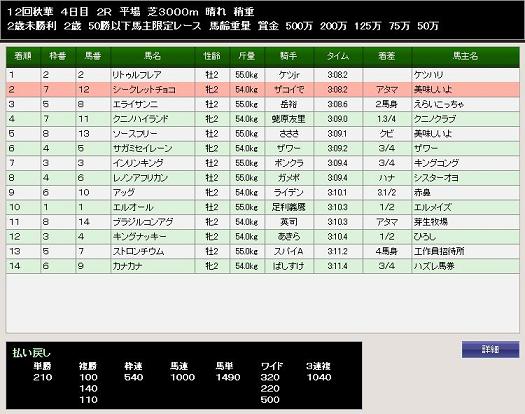Click jockey name 足利義展
Screen dimensions: 525x414
(289, 207)
